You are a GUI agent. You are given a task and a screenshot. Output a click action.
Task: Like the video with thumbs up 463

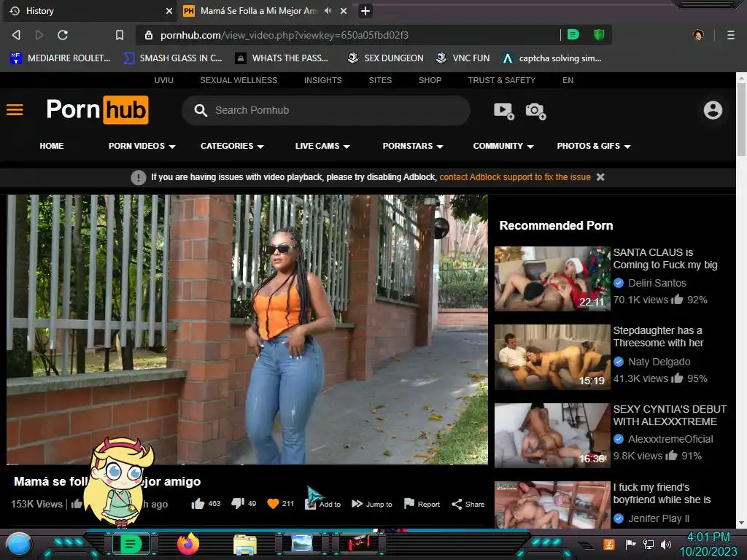click(206, 504)
